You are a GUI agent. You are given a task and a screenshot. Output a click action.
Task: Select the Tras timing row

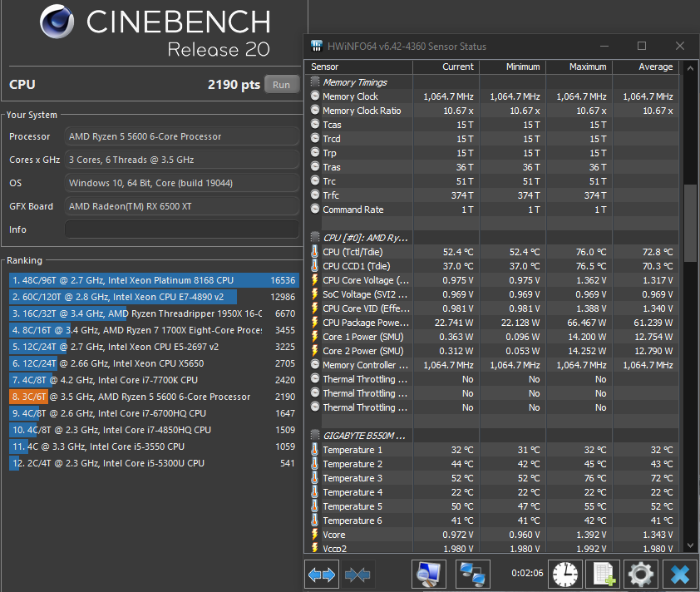click(492, 167)
